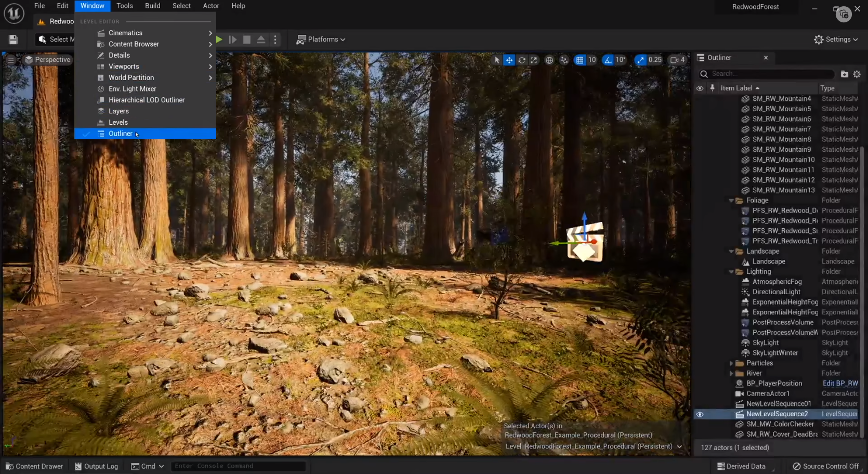Click the world coordinate system globe icon
868x474 pixels.
(x=549, y=60)
